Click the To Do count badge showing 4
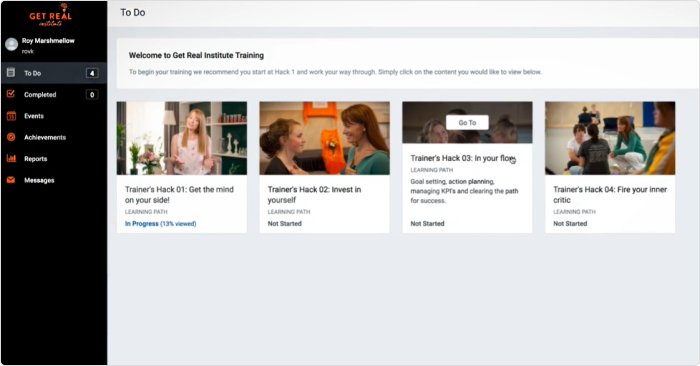 (x=92, y=73)
